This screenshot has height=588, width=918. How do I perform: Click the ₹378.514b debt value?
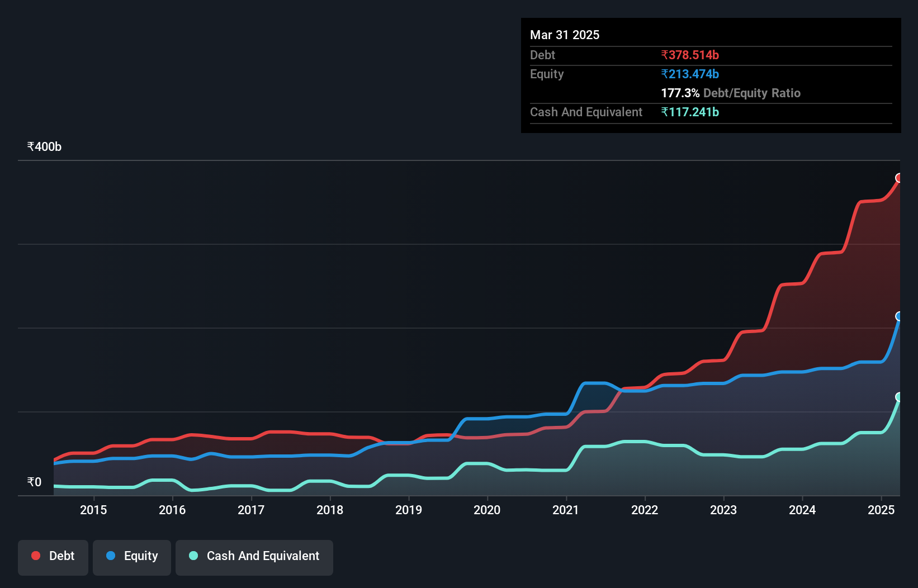690,55
